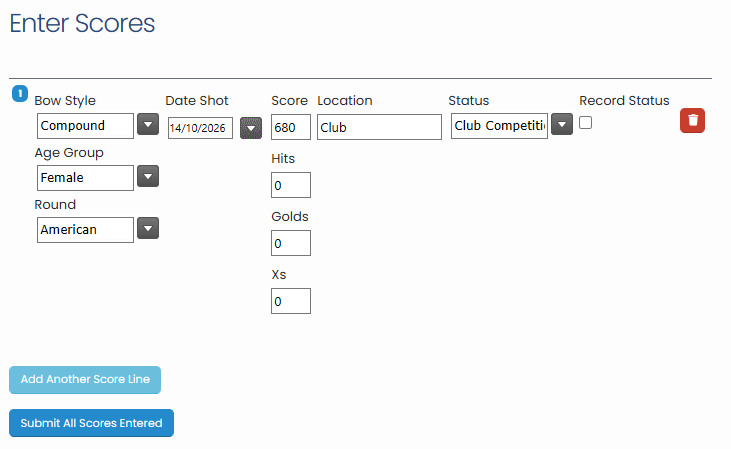The height and width of the screenshot is (449, 731).
Task: Open the Date Shot calendar dropdown
Action: (x=251, y=128)
